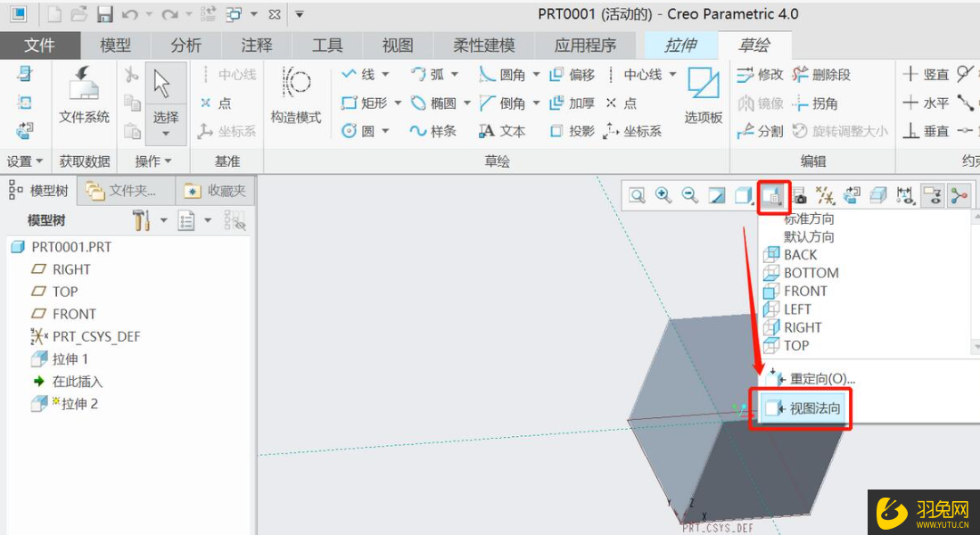
Task: Open the Line (线) dropdown arrow
Action: pyautogui.click(x=385, y=74)
